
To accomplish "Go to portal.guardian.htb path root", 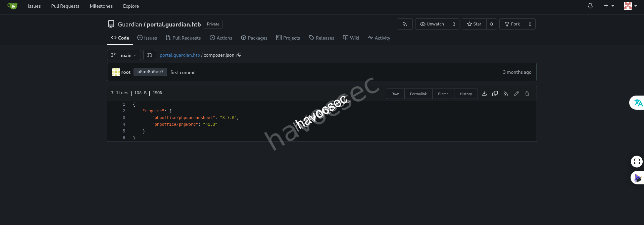I will (180, 55).
